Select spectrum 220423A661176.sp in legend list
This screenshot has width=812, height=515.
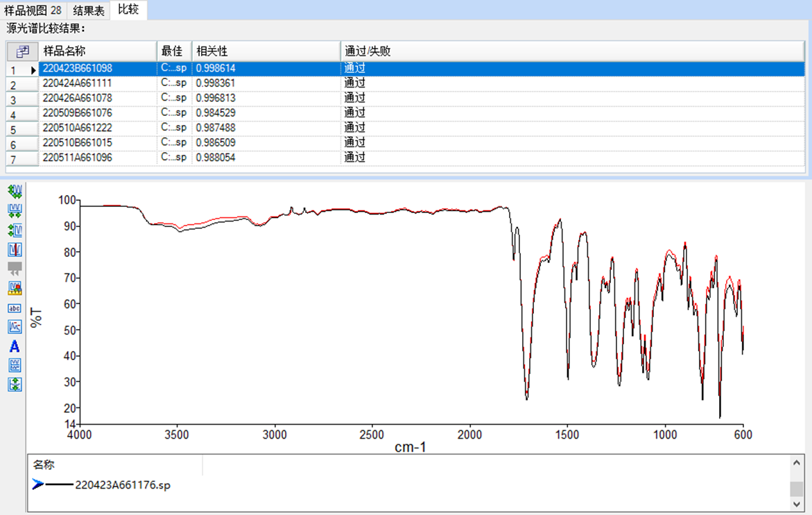tap(122, 485)
